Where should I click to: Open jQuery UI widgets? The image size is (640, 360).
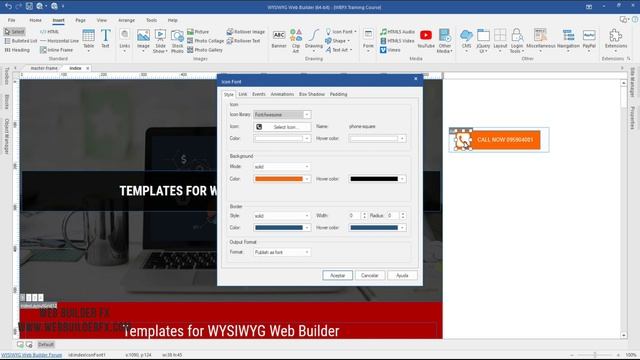pyautogui.click(x=483, y=41)
